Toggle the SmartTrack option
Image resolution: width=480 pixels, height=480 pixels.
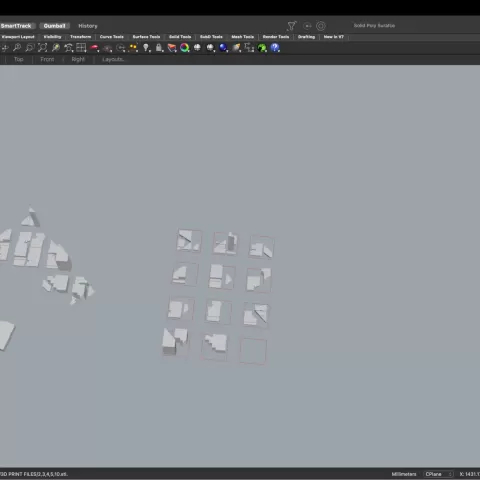pos(17,26)
